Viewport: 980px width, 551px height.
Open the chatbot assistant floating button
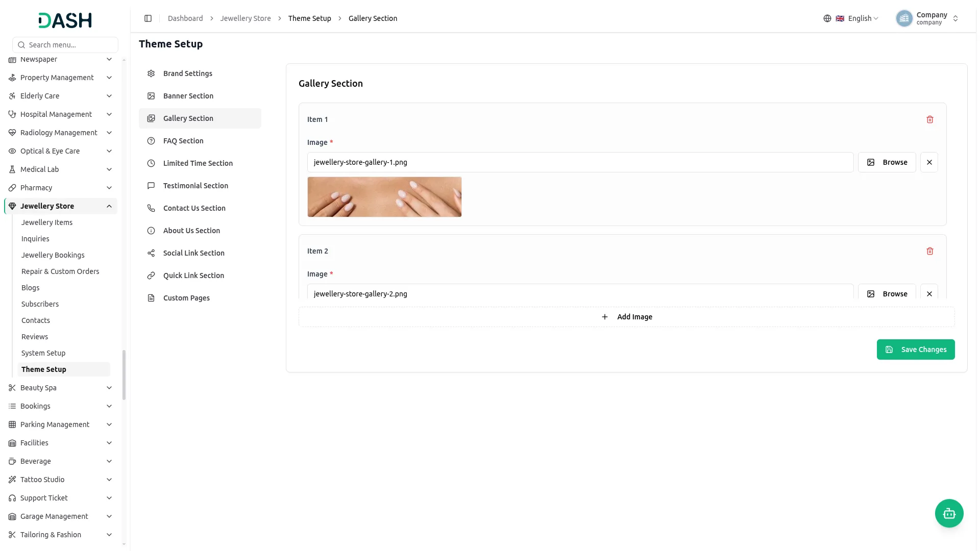point(949,513)
